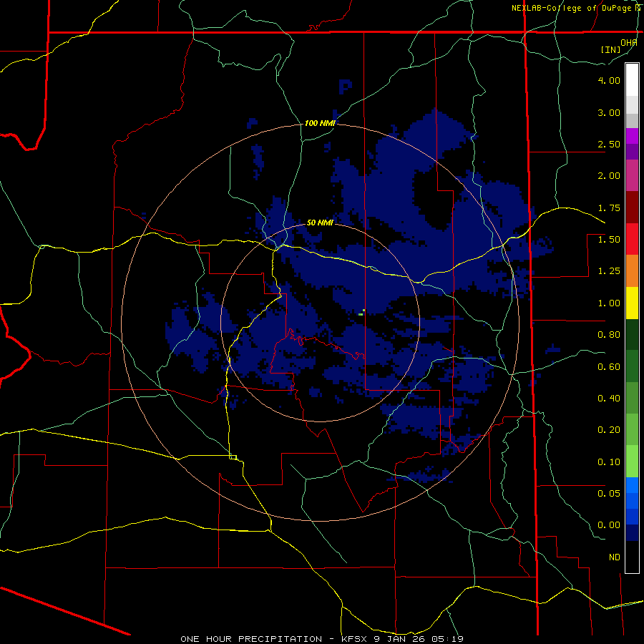Pick the bright magenta 2.50 legend swatch
This screenshot has width=644, height=644.
coord(632,136)
